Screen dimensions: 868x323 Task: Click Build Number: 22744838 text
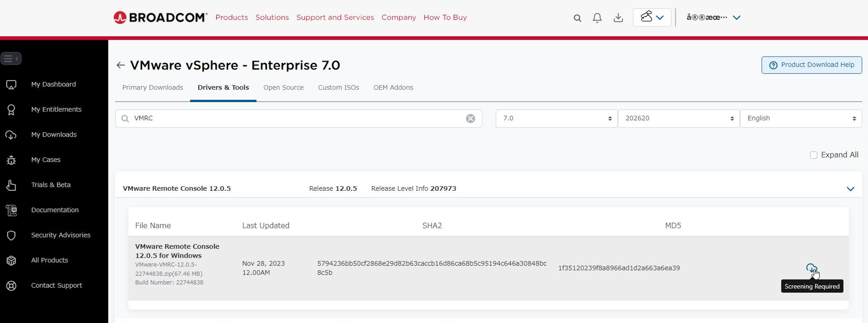pyautogui.click(x=169, y=283)
